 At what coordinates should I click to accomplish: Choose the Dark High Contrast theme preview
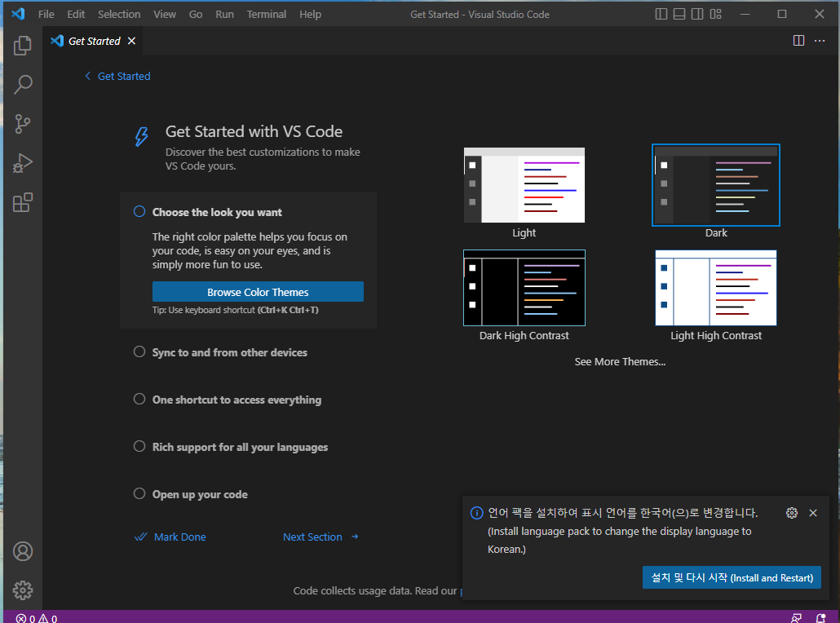click(x=524, y=288)
